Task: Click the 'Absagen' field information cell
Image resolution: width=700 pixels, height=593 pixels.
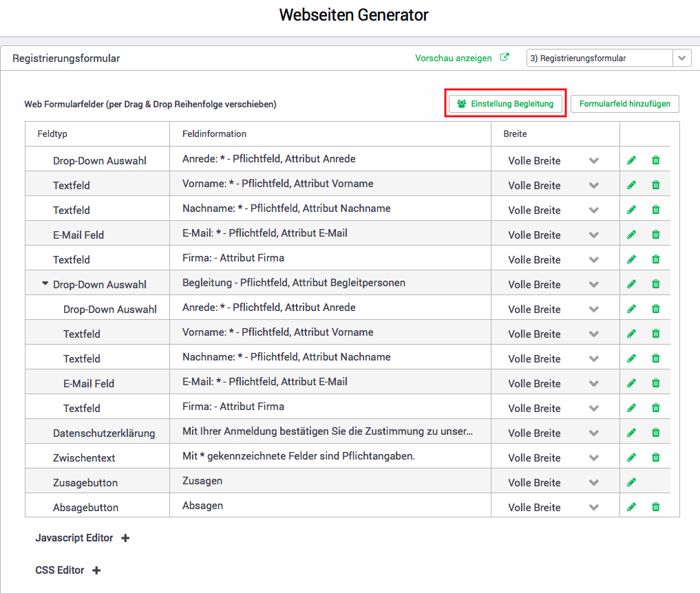Action: pyautogui.click(x=330, y=505)
